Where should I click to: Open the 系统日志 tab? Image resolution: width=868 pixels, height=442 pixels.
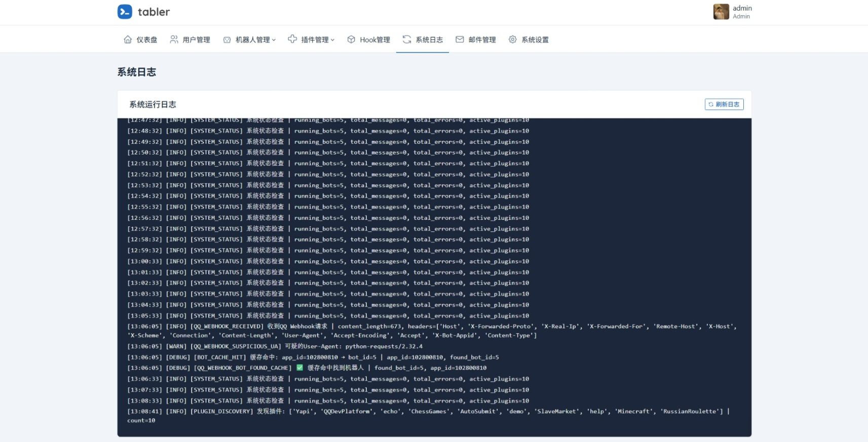click(429, 40)
